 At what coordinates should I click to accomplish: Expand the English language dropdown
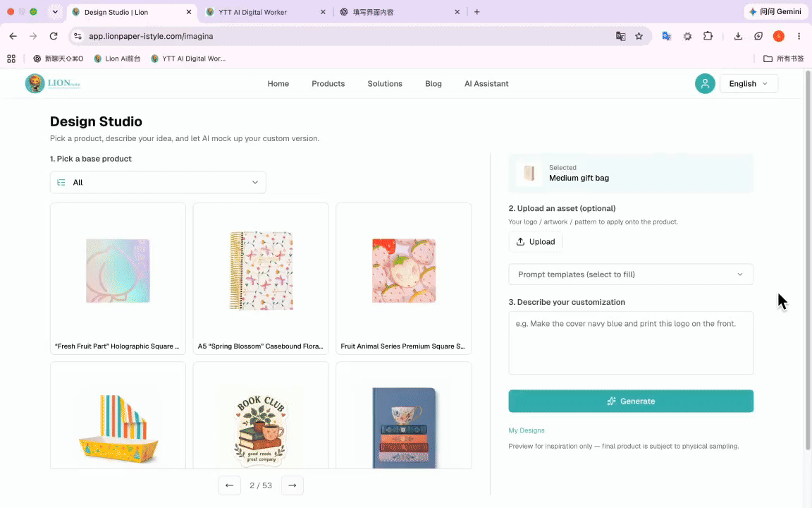[x=749, y=83]
